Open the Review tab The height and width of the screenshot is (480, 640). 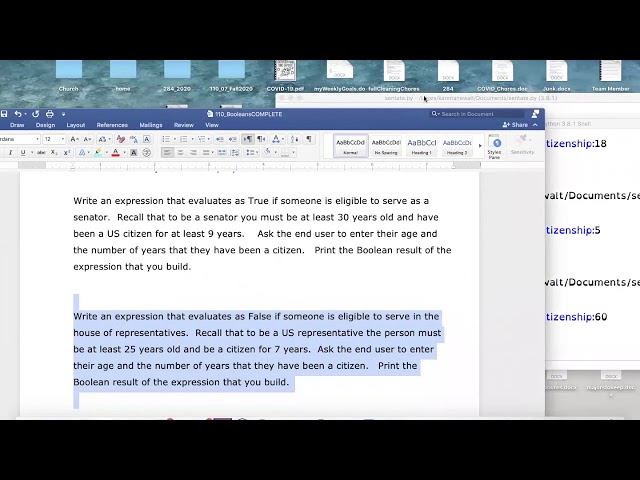click(184, 125)
